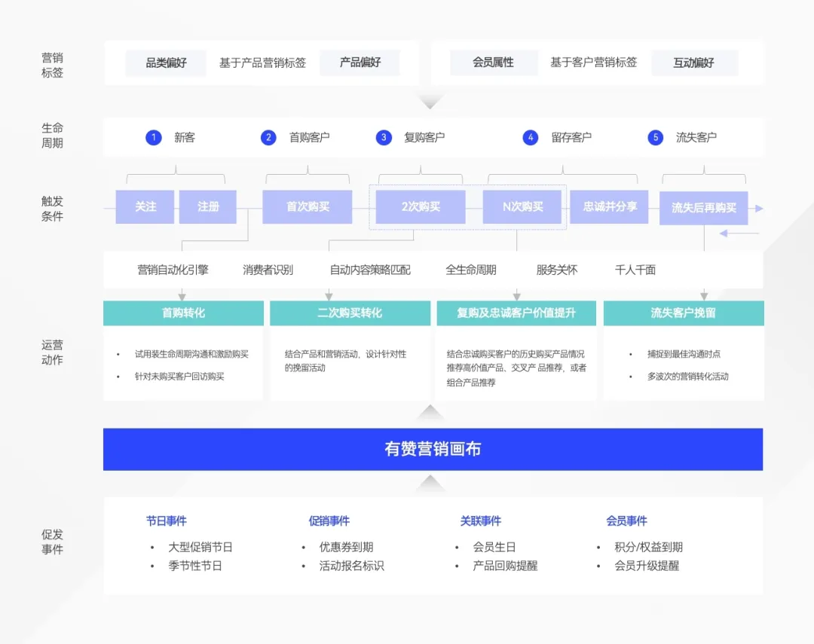Click the number 1 circle beside 新客

pyautogui.click(x=154, y=138)
